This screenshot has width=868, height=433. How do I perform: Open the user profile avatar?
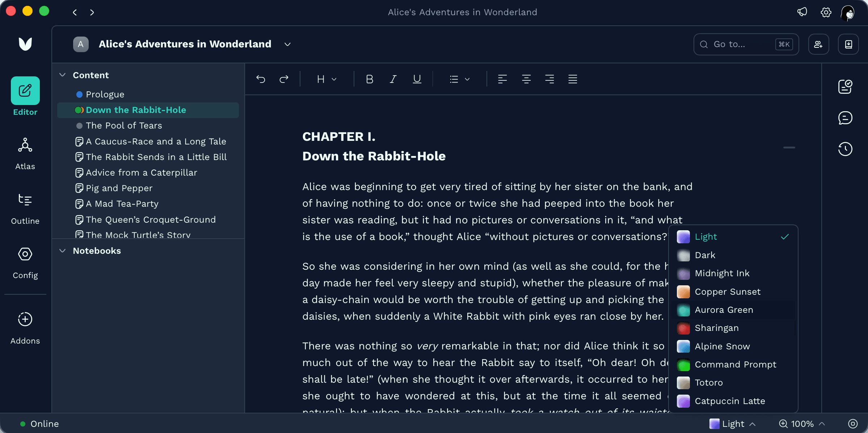coord(848,13)
